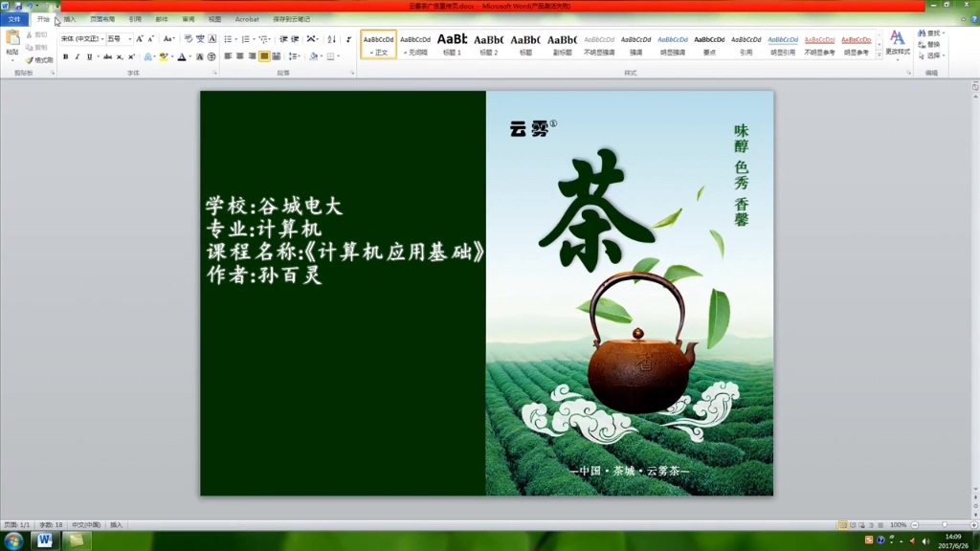Click the zoom slider in status bar
Image resolution: width=980 pixels, height=551 pixels.
945,525
